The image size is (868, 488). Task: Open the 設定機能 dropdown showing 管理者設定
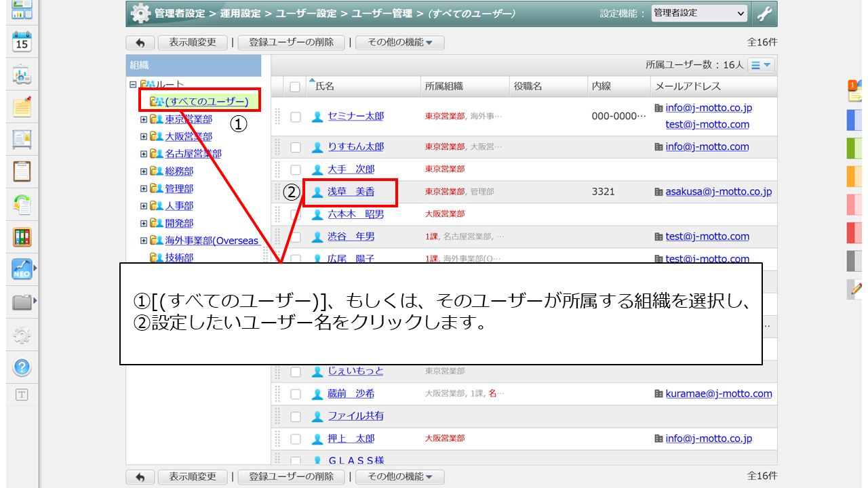click(x=698, y=14)
